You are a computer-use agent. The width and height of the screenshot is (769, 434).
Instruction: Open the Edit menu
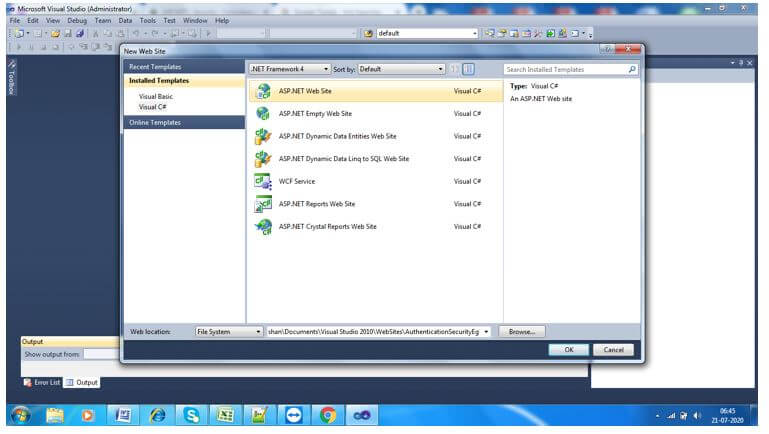point(33,21)
